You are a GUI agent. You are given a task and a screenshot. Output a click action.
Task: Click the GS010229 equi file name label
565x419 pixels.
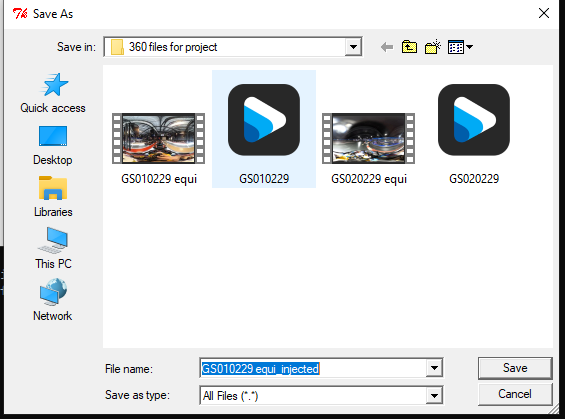pos(159,179)
